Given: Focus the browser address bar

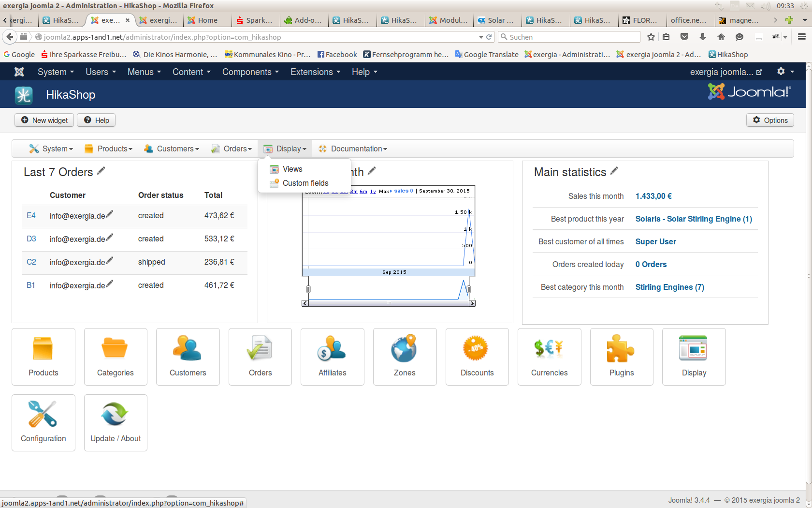Looking at the screenshot, I should tap(259, 37).
